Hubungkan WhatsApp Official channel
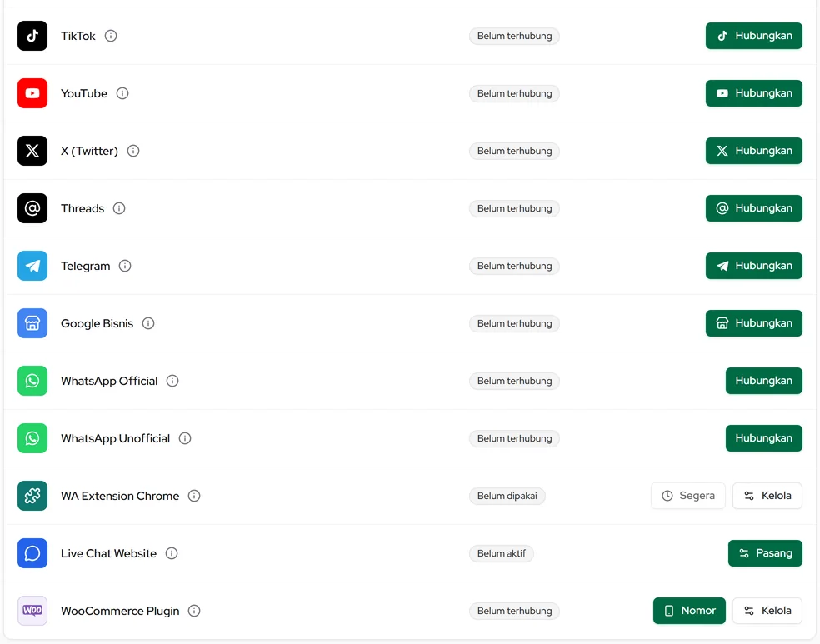The image size is (820, 644). pos(763,381)
